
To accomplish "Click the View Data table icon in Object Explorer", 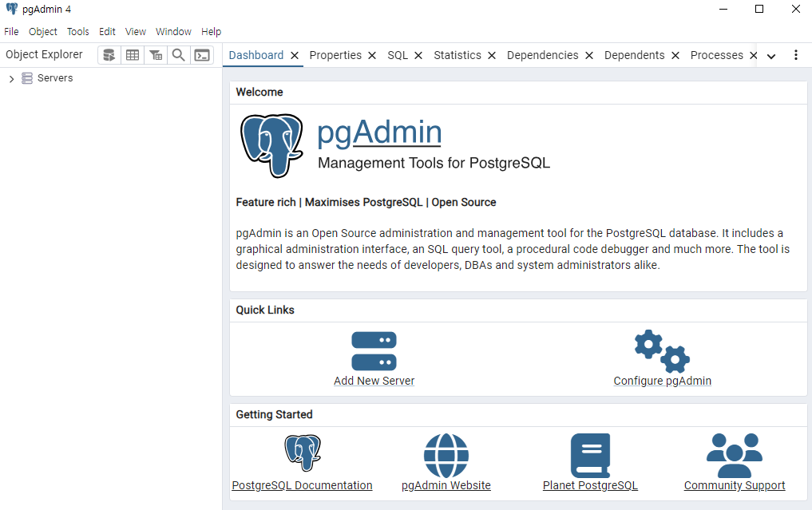I will click(133, 55).
